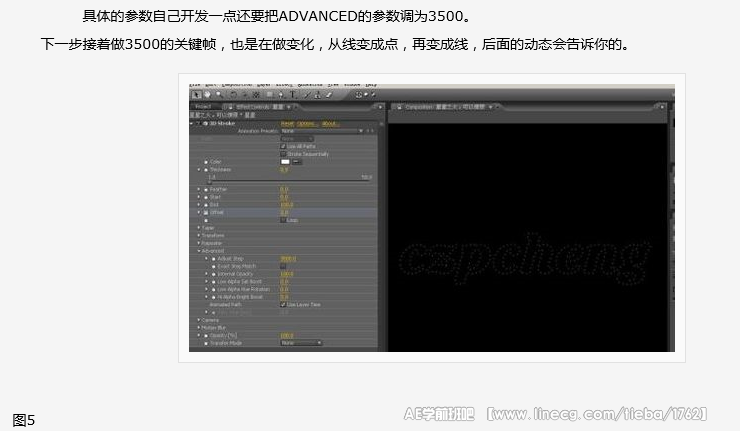Image resolution: width=740 pixels, height=431 pixels.
Task: Click the Adjust Step value 3500.0
Action: (288, 259)
